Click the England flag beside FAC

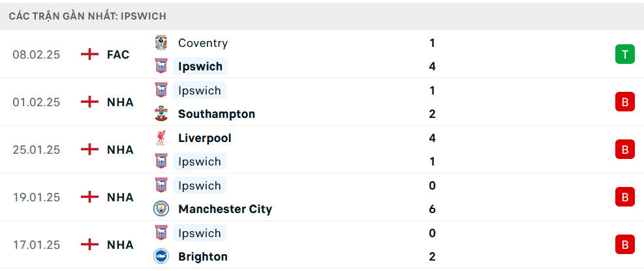click(x=89, y=55)
